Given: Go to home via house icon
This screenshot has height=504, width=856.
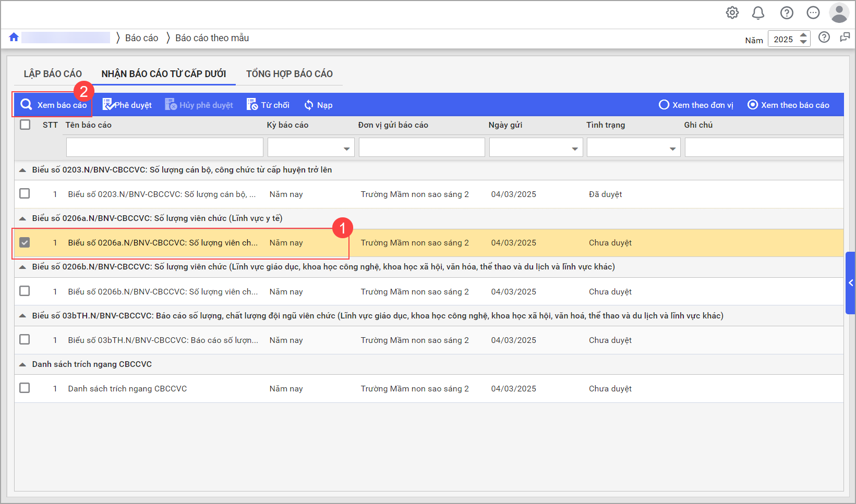Looking at the screenshot, I should (x=14, y=38).
